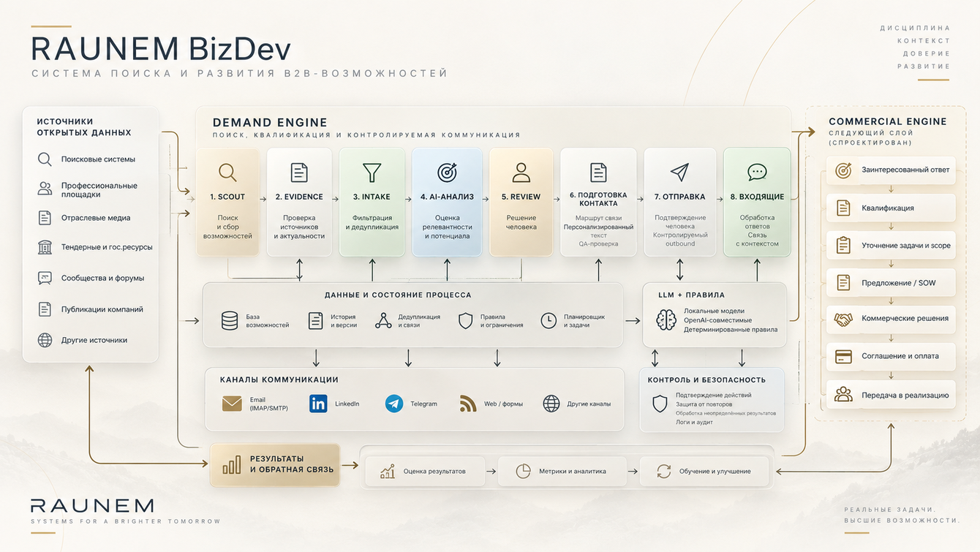This screenshot has width=980, height=552.
Task: Click the person icon in 5. REVIEW card
Action: point(521,173)
